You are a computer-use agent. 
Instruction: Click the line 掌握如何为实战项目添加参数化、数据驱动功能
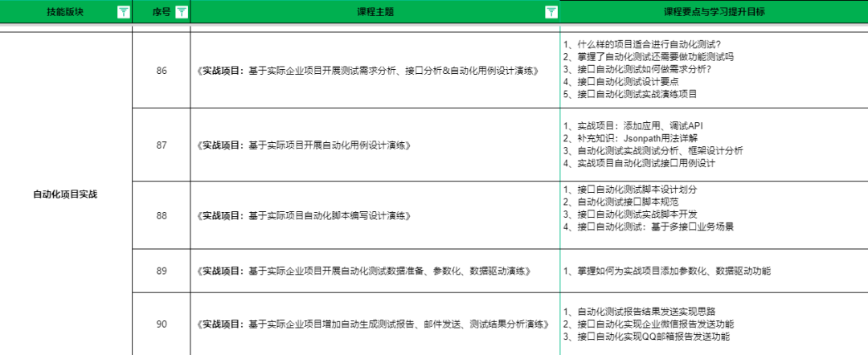pyautogui.click(x=667, y=271)
